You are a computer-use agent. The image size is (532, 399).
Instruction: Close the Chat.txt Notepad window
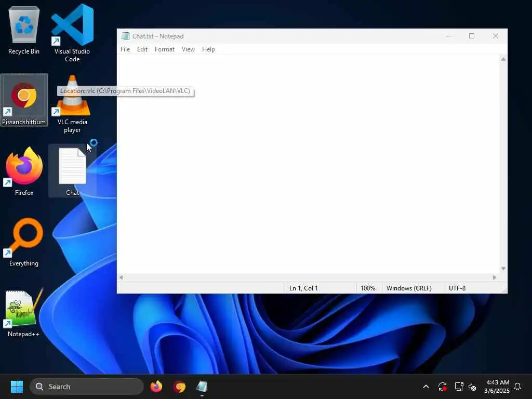495,36
